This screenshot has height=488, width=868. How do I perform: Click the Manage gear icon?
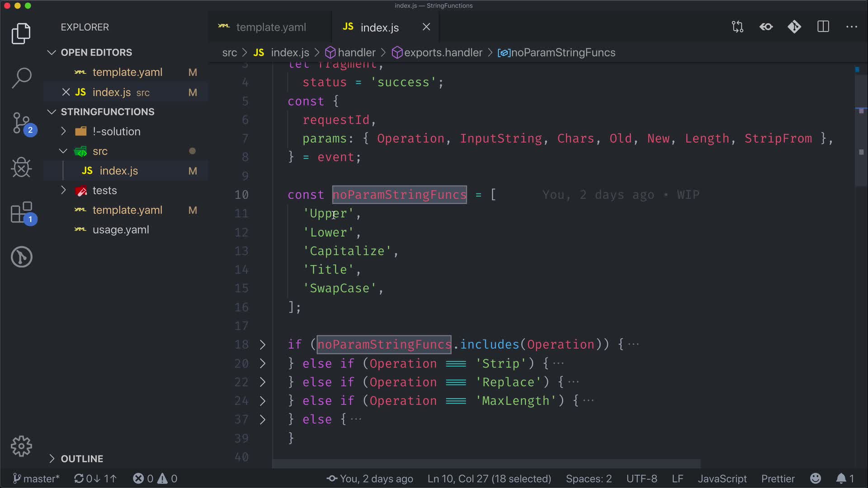(21, 446)
